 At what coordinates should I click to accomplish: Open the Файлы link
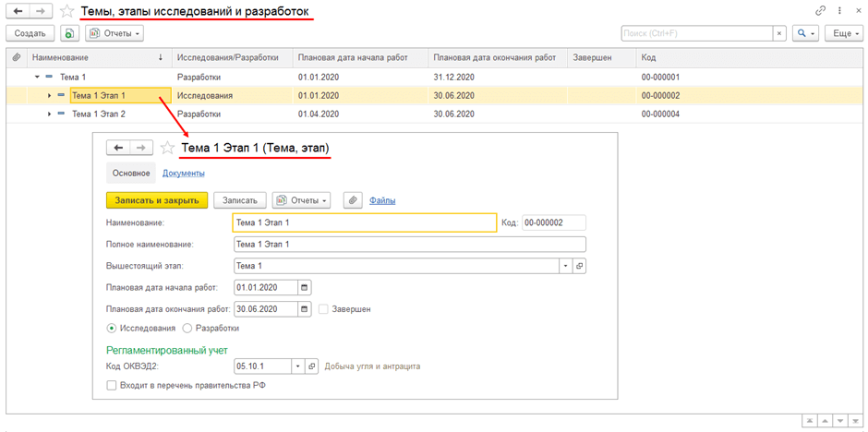[x=382, y=200]
